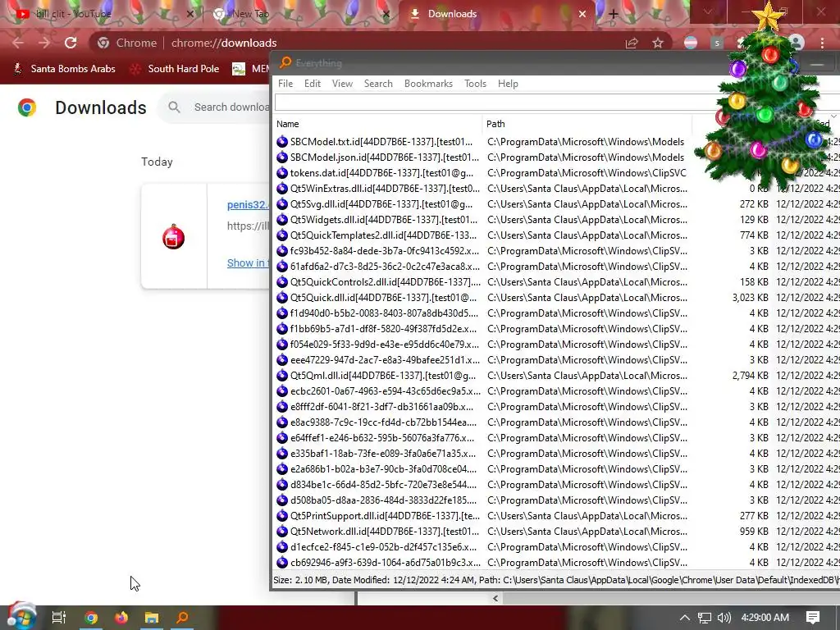The image size is (840, 630).
Task: Open South Hard Pole bookmark
Action: pyautogui.click(x=175, y=69)
